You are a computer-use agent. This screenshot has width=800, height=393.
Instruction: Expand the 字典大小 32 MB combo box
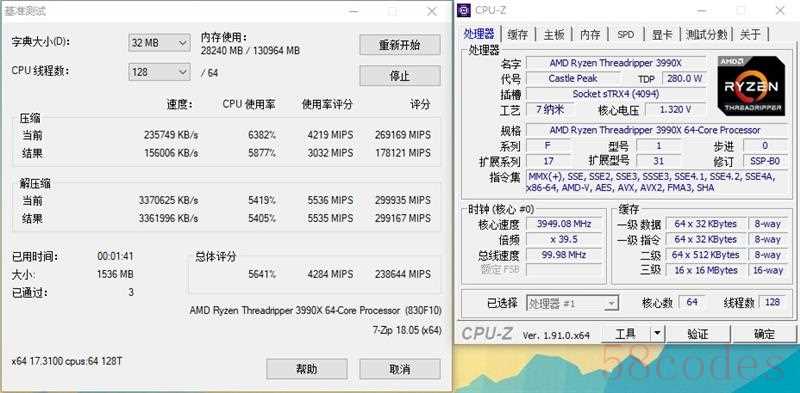point(159,43)
